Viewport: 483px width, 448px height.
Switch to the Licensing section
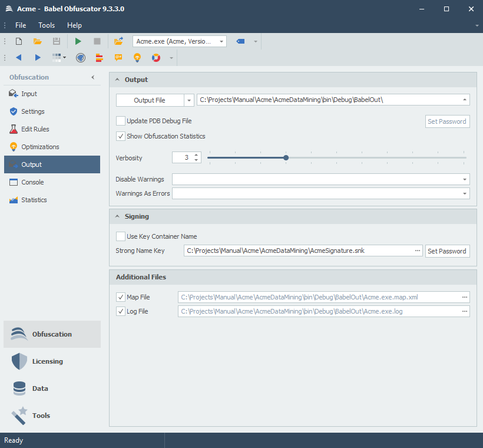click(x=52, y=361)
